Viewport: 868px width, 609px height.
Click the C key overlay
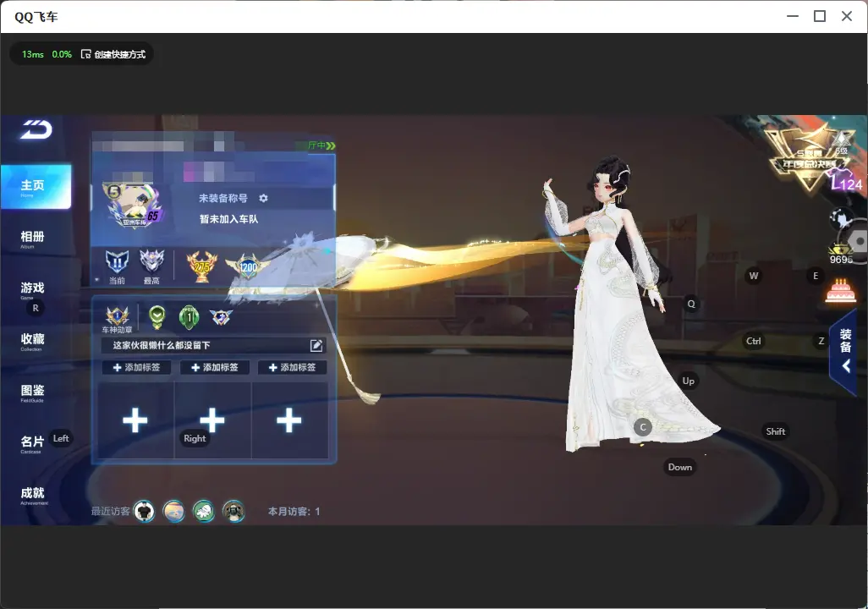643,427
